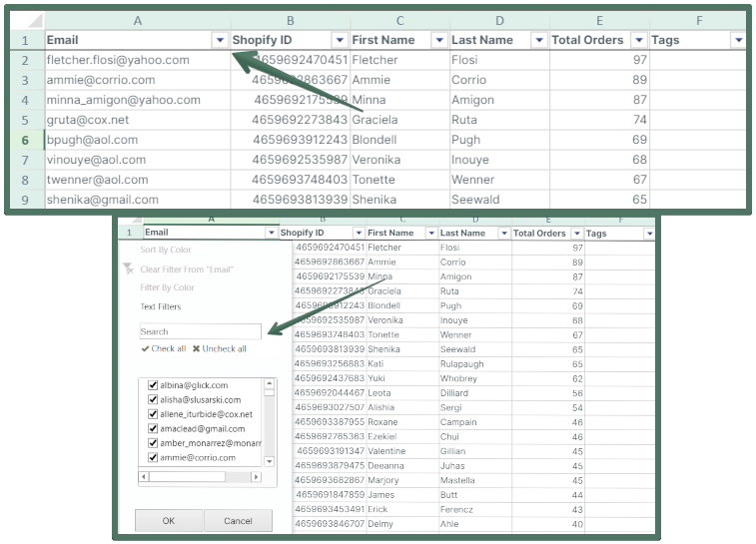
Task: Select row 2 header in top sheet
Action: coord(25,60)
